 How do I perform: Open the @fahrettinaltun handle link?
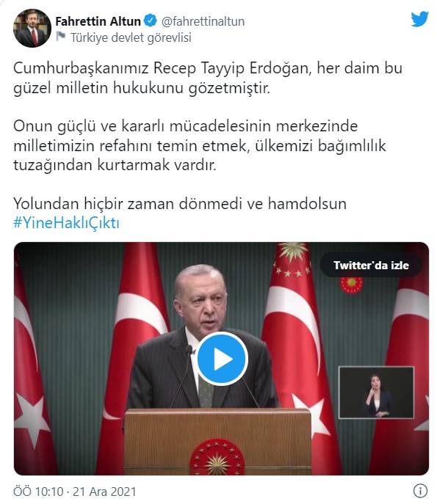[203, 21]
